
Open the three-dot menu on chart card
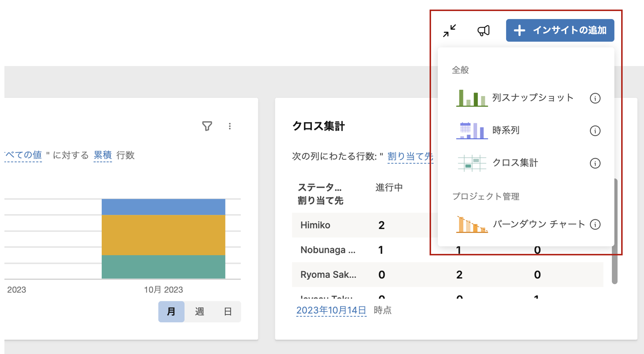point(230,126)
